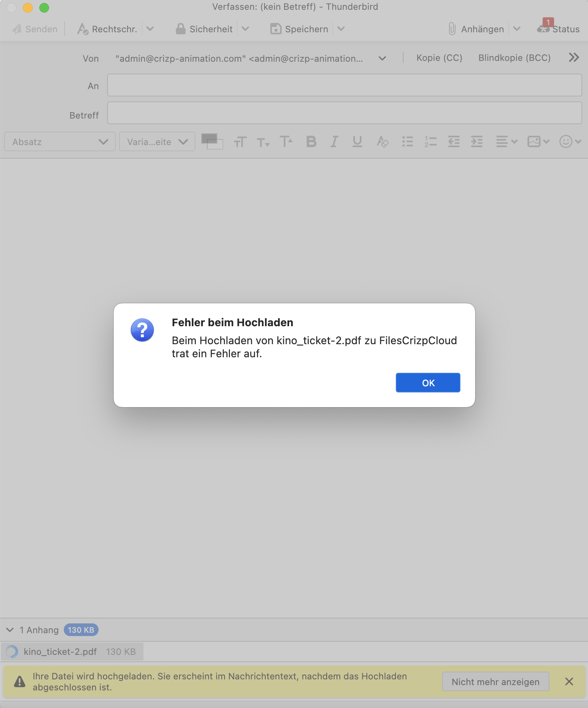Open the insert image dropdown
588x708 pixels.
pos(538,142)
